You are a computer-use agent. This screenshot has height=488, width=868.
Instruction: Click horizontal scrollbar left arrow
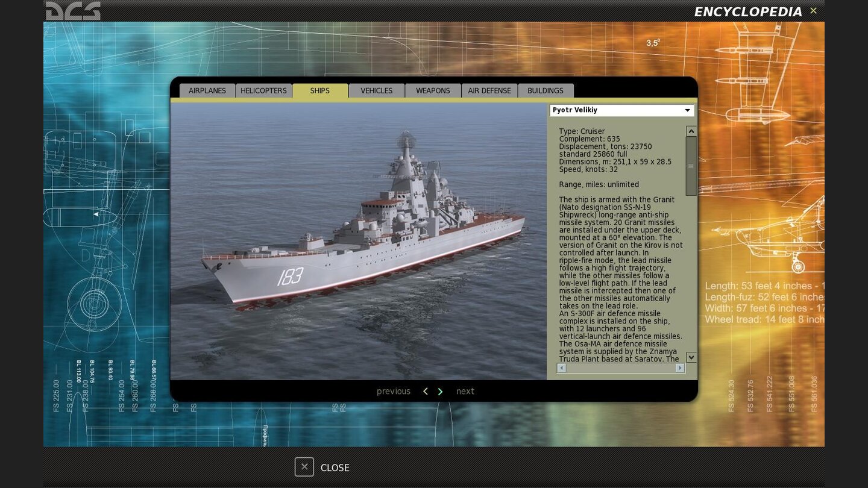(x=562, y=368)
